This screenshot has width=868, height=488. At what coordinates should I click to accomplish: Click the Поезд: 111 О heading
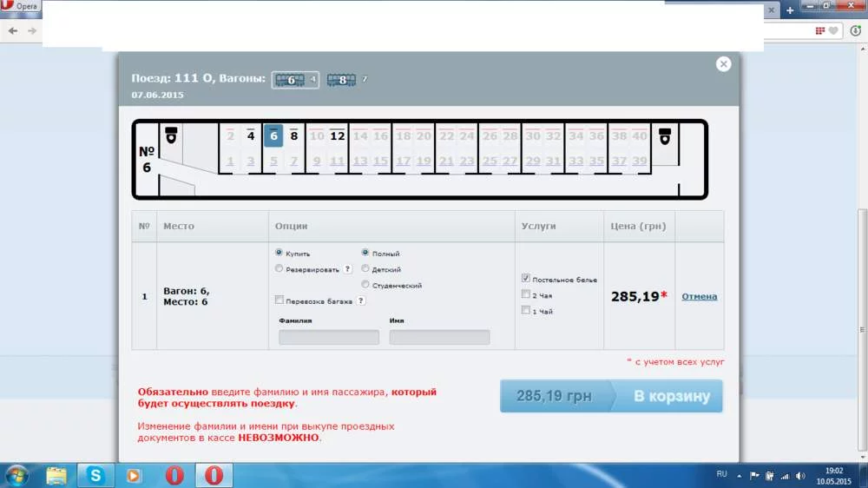tap(173, 78)
